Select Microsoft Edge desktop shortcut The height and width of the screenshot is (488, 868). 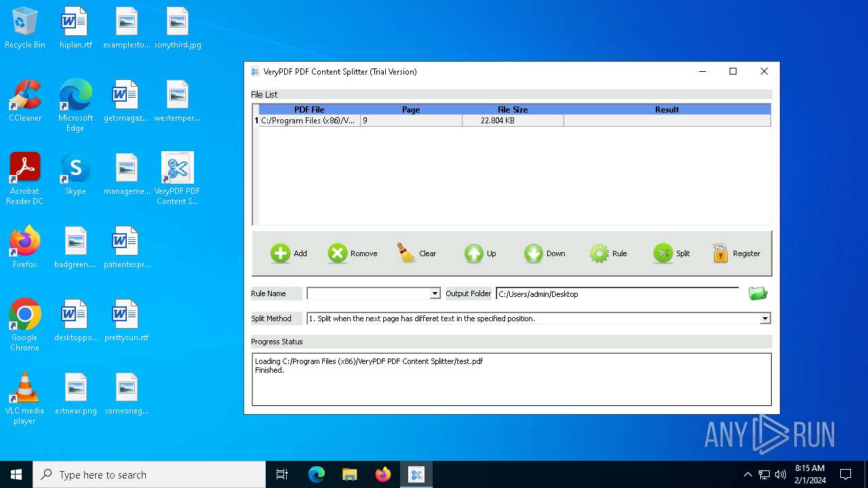pyautogui.click(x=75, y=106)
